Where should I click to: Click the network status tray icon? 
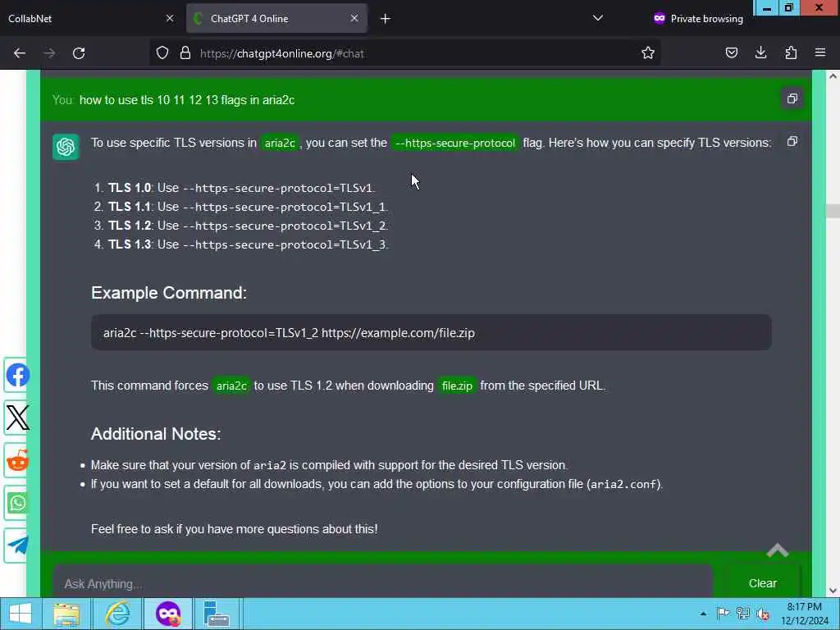742,614
